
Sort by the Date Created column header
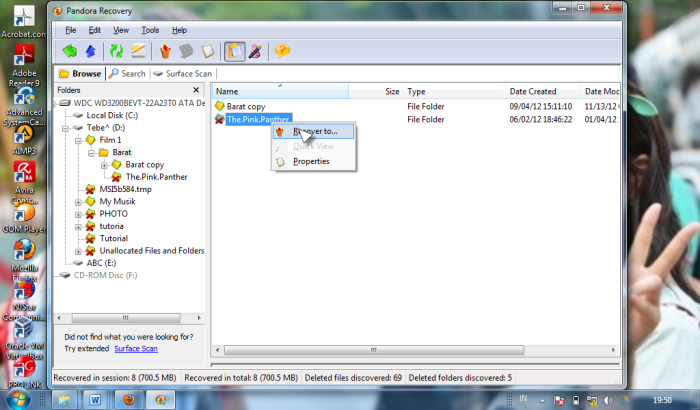click(543, 91)
